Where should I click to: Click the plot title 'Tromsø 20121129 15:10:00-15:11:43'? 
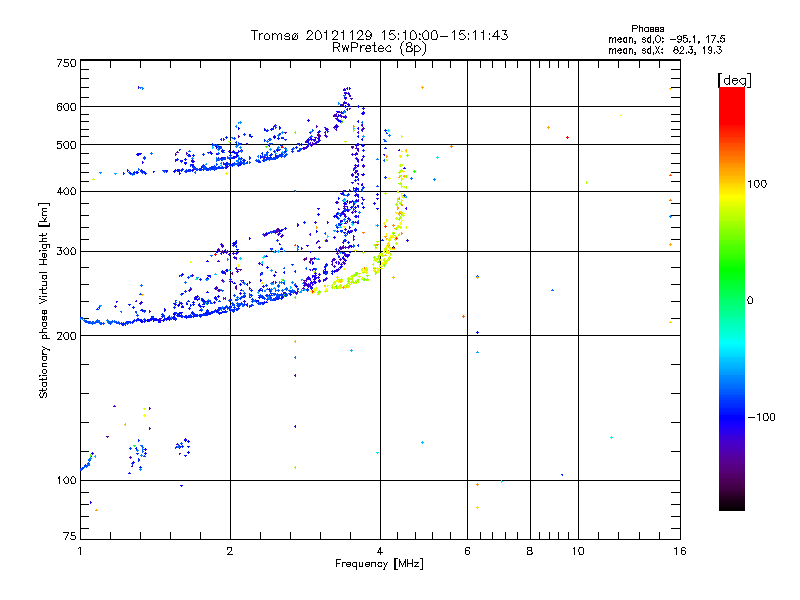pos(379,35)
